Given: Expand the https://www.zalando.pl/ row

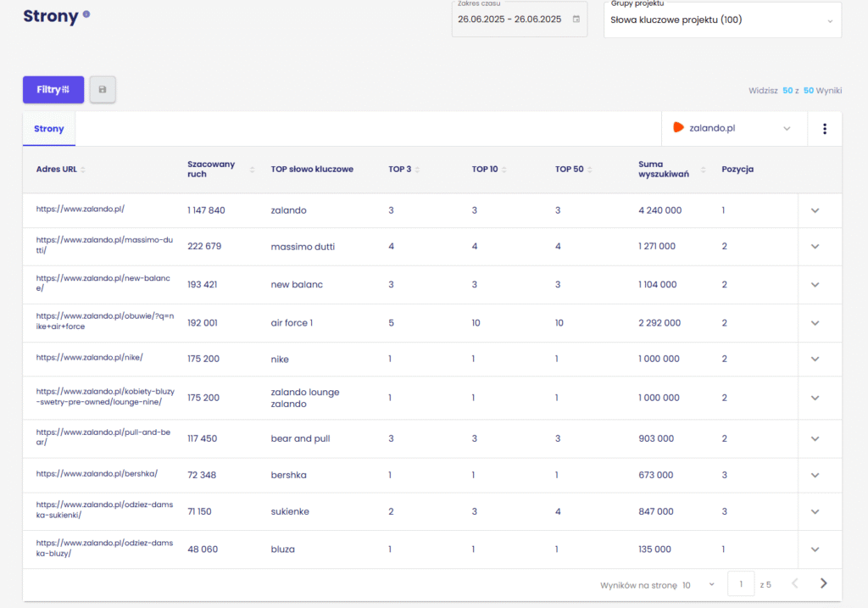Looking at the screenshot, I should 815,210.
